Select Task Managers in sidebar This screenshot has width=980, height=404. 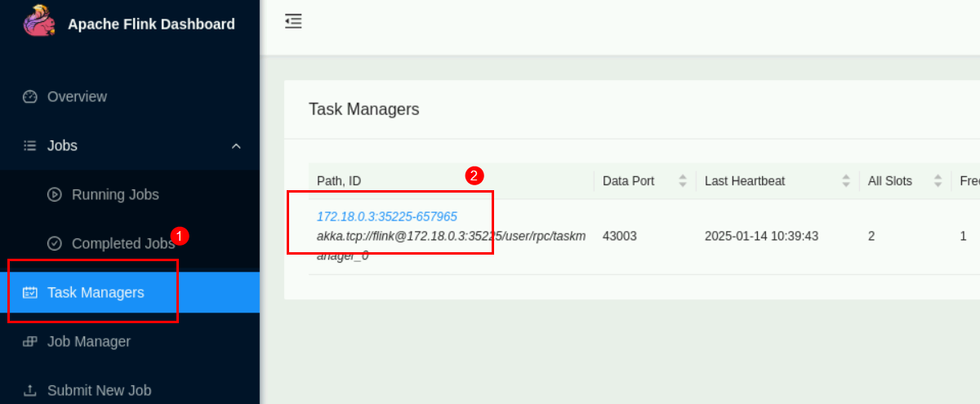(x=130, y=292)
